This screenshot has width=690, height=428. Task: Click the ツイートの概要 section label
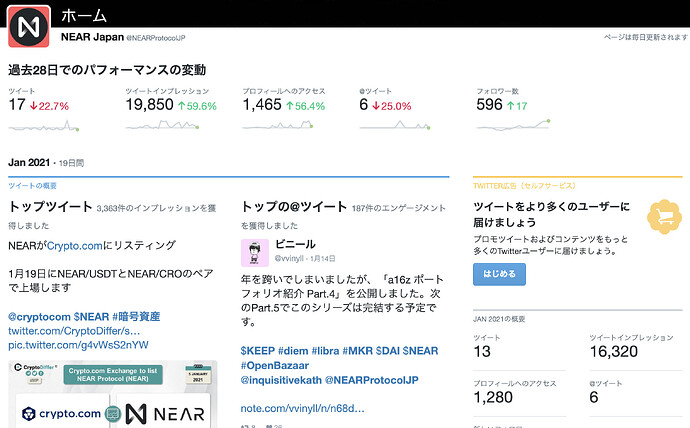[x=32, y=186]
